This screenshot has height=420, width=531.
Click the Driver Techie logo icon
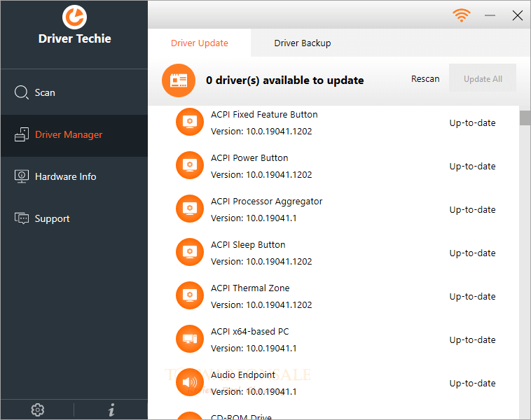point(74,17)
